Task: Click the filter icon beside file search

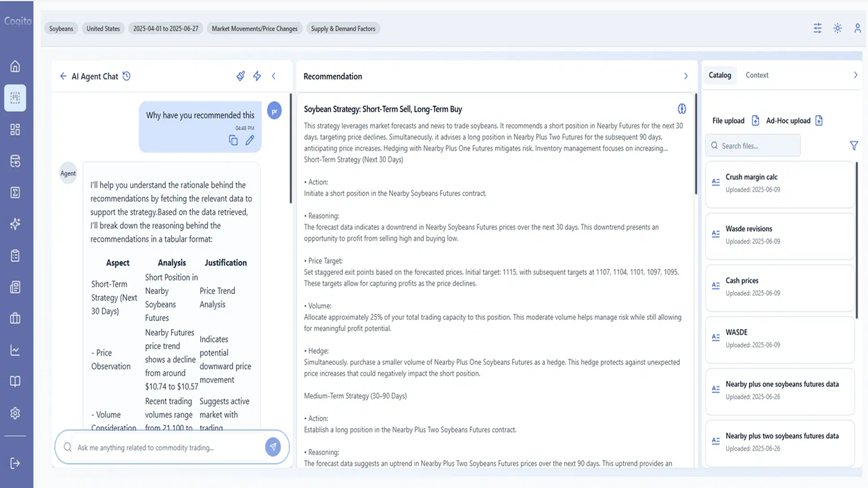Action: coord(854,146)
